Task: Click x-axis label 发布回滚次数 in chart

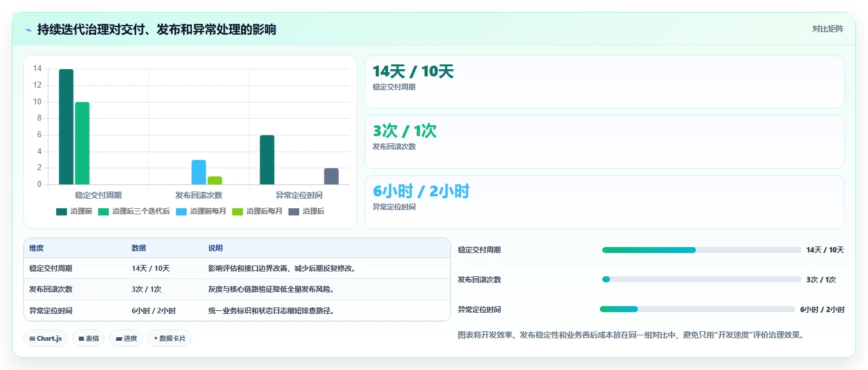Action: click(x=199, y=195)
